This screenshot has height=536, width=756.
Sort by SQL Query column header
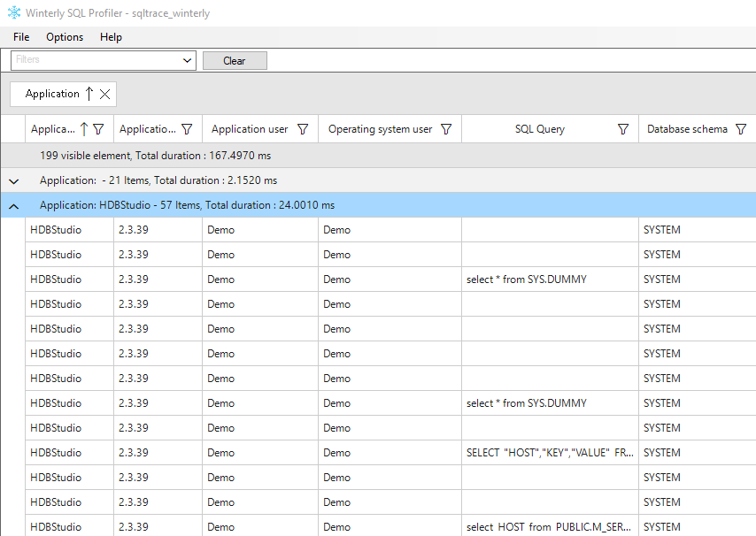pyautogui.click(x=539, y=129)
